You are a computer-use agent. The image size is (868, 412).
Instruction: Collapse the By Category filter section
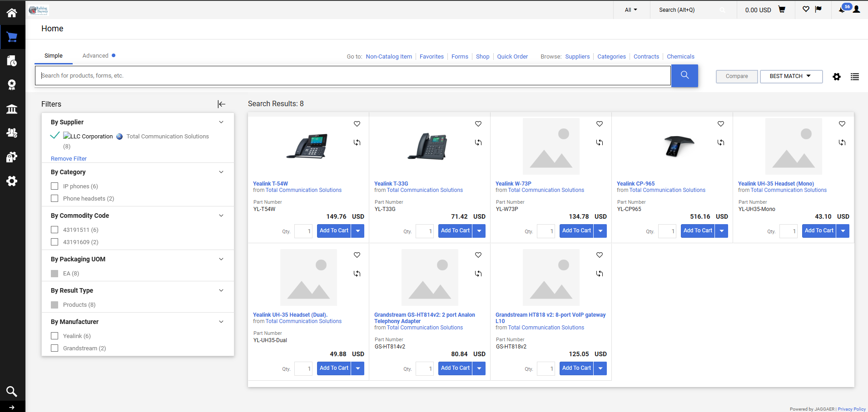221,172
